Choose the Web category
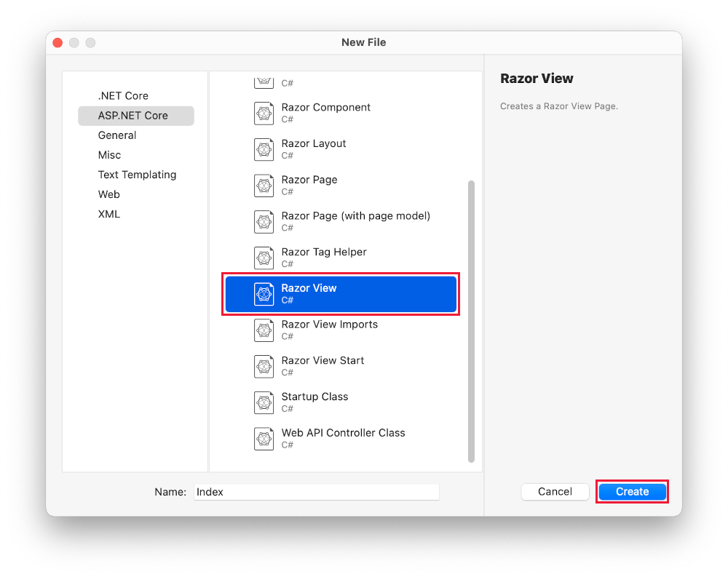This screenshot has height=577, width=728. pyautogui.click(x=108, y=194)
